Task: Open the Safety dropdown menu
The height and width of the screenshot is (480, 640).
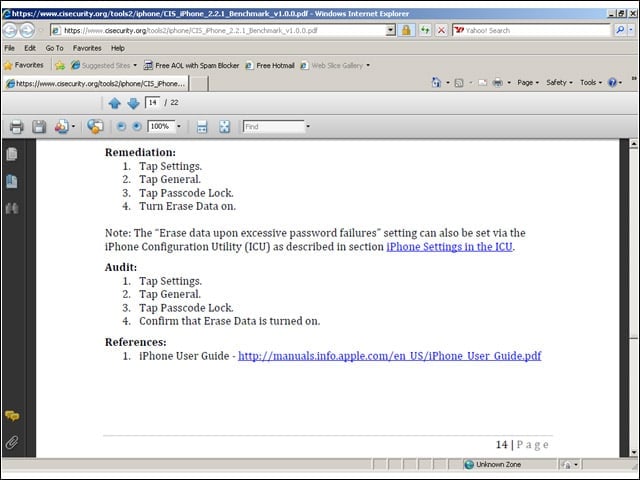Action: coord(559,83)
